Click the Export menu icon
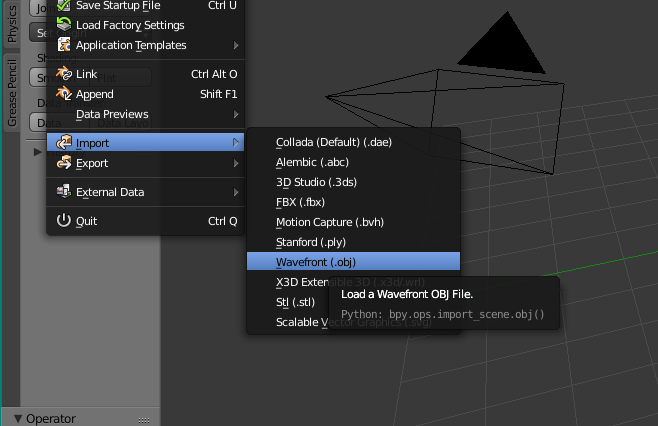The height and width of the screenshot is (426, 658). pyautogui.click(x=64, y=163)
